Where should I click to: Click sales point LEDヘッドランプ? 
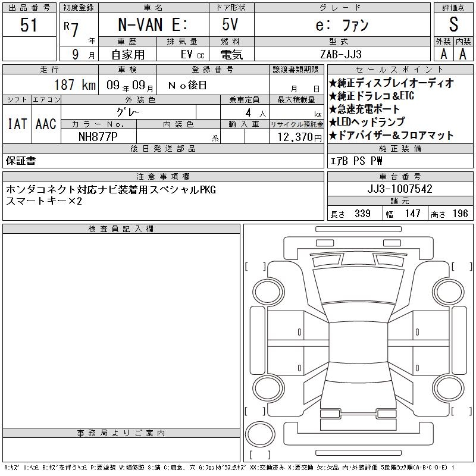point(367,122)
